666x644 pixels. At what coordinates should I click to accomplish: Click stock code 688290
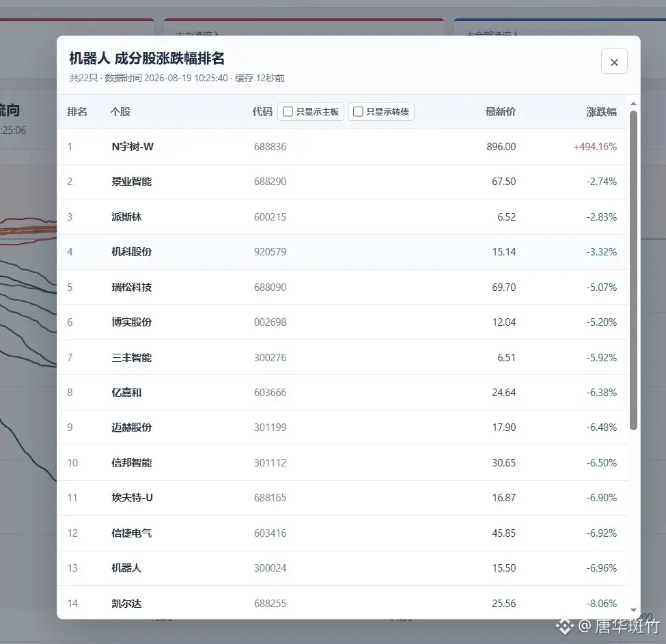(270, 182)
